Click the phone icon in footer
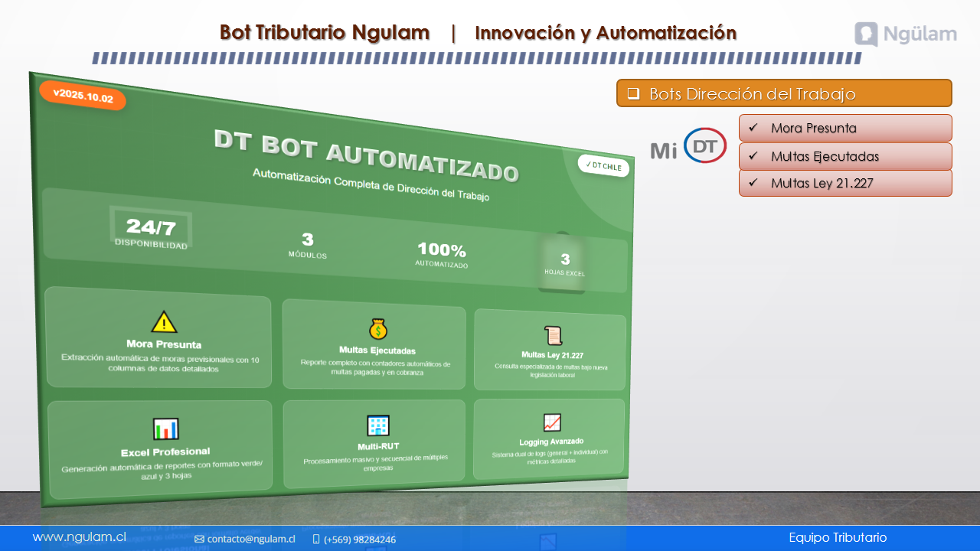The image size is (980, 551). (316, 540)
